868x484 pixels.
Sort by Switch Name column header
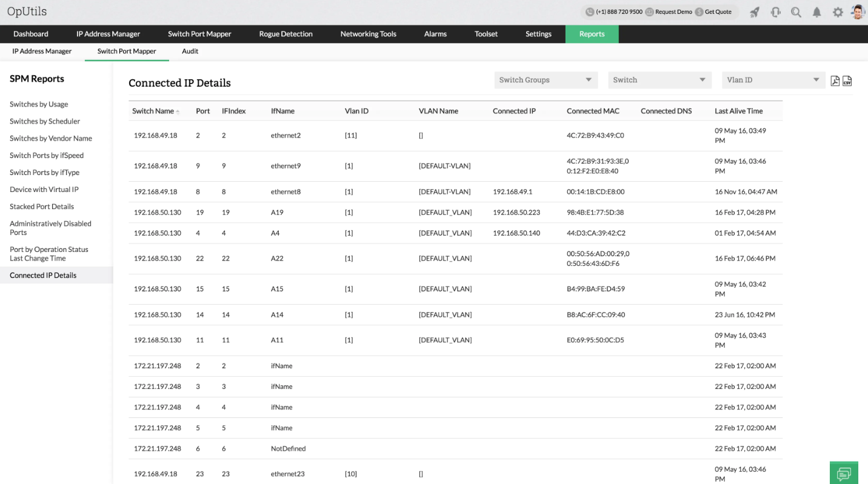pyautogui.click(x=153, y=111)
